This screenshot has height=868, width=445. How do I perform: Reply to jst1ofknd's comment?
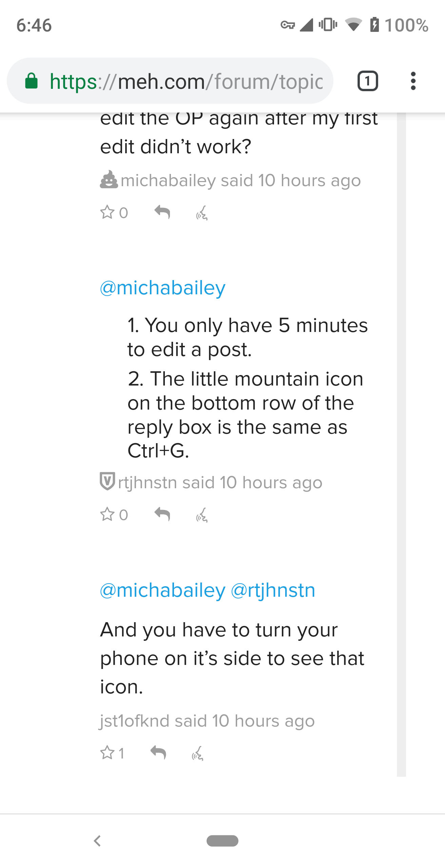click(158, 753)
